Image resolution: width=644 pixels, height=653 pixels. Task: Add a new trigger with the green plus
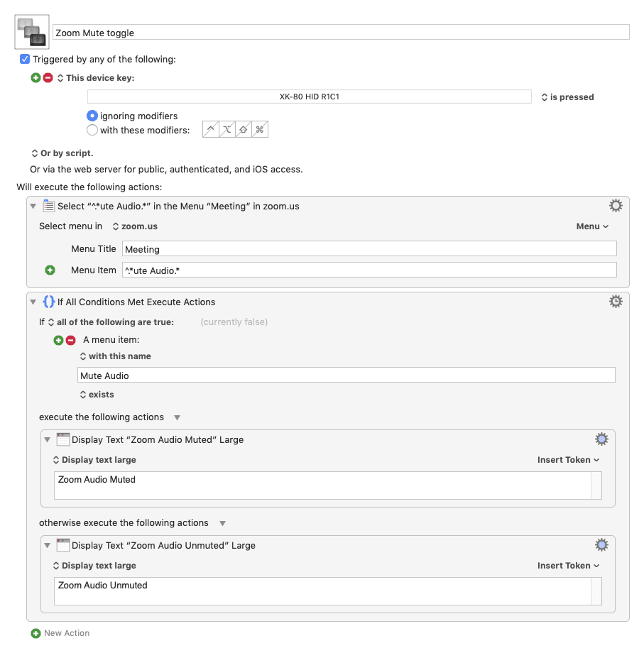(x=36, y=78)
